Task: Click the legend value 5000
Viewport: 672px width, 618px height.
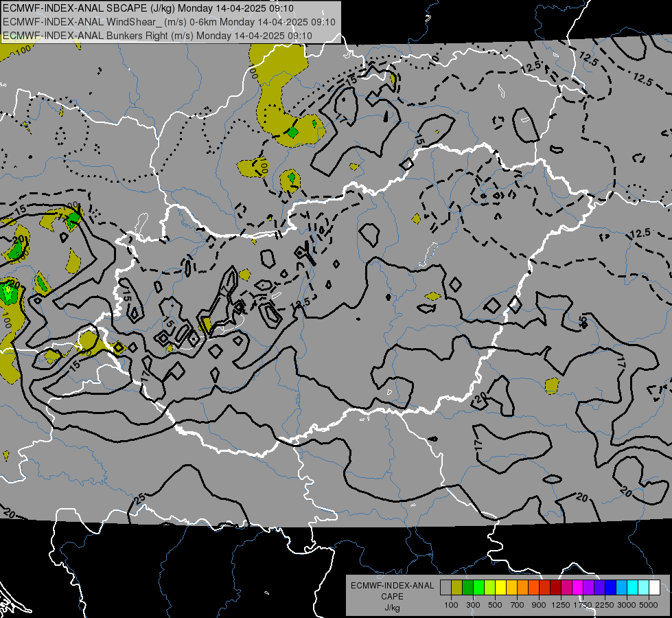Action: 649,605
